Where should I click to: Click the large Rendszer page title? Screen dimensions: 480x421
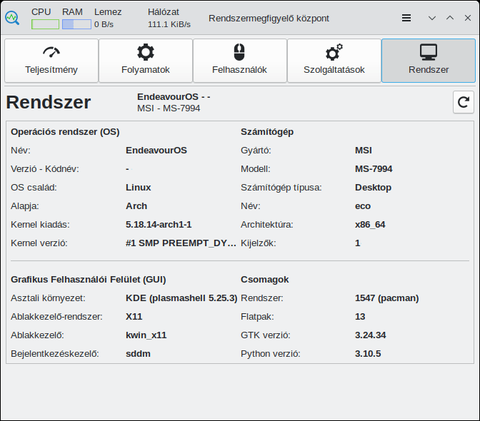click(x=48, y=102)
